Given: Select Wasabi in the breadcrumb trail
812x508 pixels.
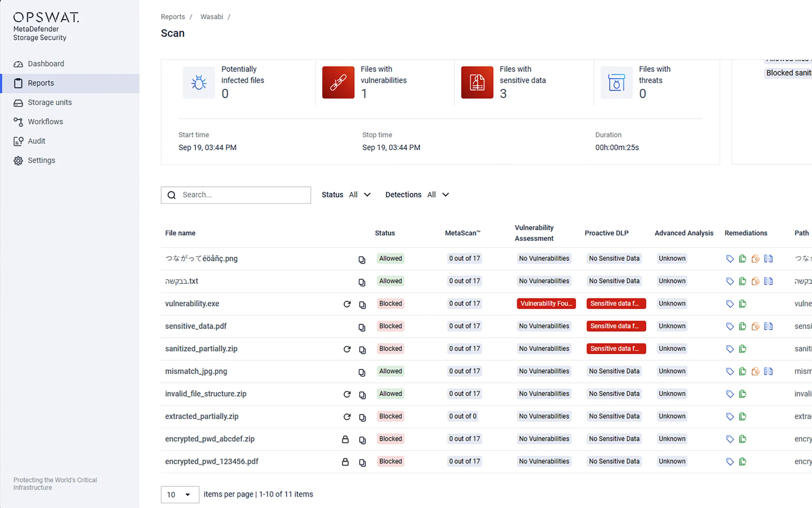Looking at the screenshot, I should [x=211, y=17].
